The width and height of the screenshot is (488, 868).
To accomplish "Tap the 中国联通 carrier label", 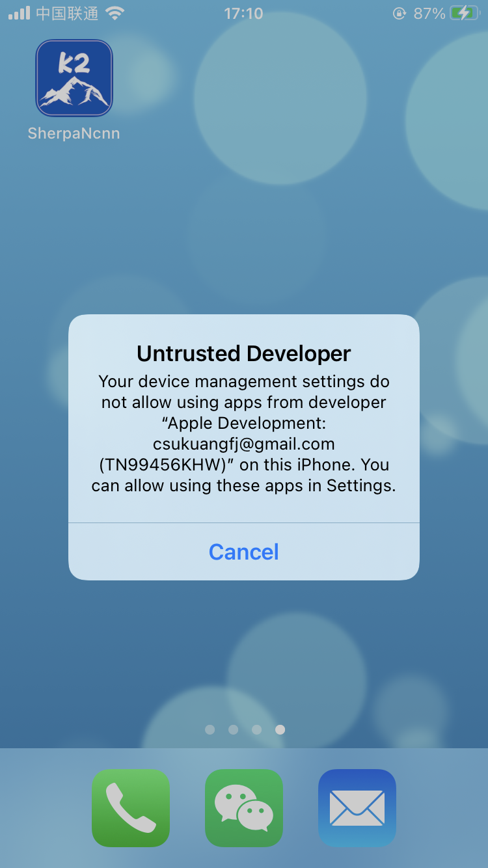I will [x=67, y=13].
